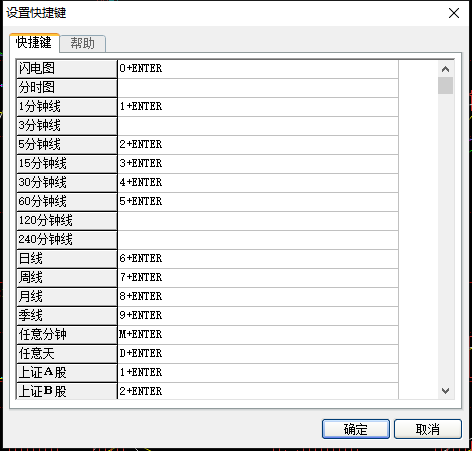Select the 120分钟线 row label

click(x=67, y=221)
